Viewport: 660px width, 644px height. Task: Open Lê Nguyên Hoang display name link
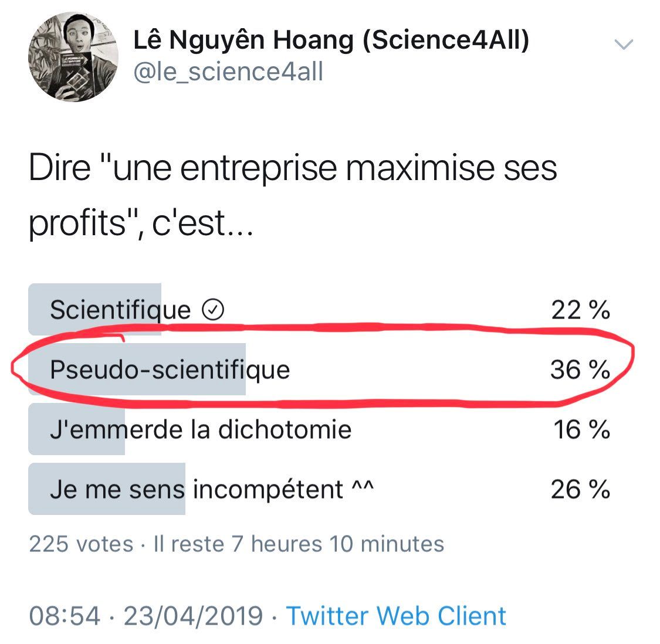tap(331, 40)
